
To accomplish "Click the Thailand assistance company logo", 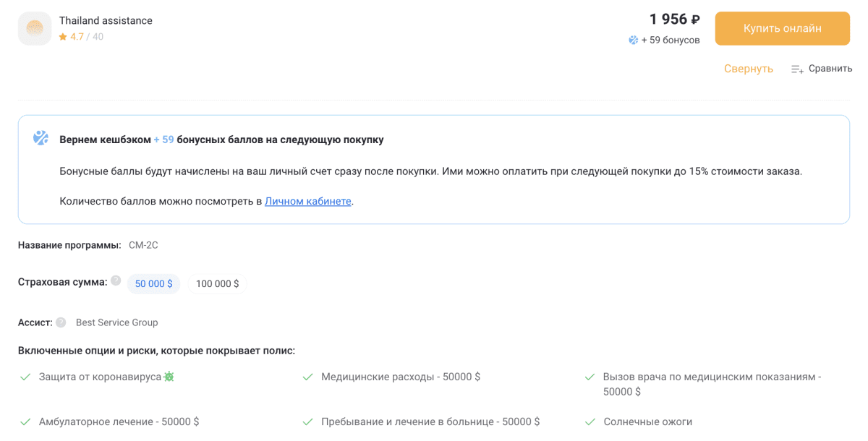I will pos(35,29).
